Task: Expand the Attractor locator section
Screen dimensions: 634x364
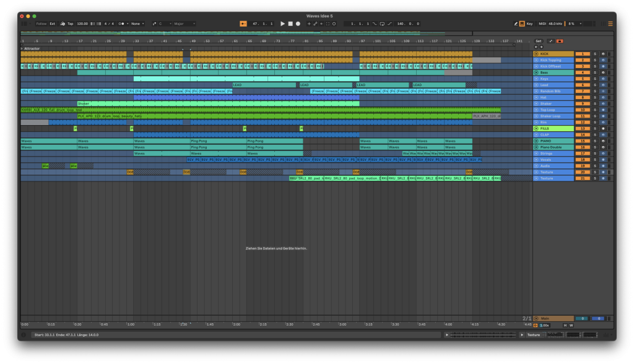Action: [22, 48]
